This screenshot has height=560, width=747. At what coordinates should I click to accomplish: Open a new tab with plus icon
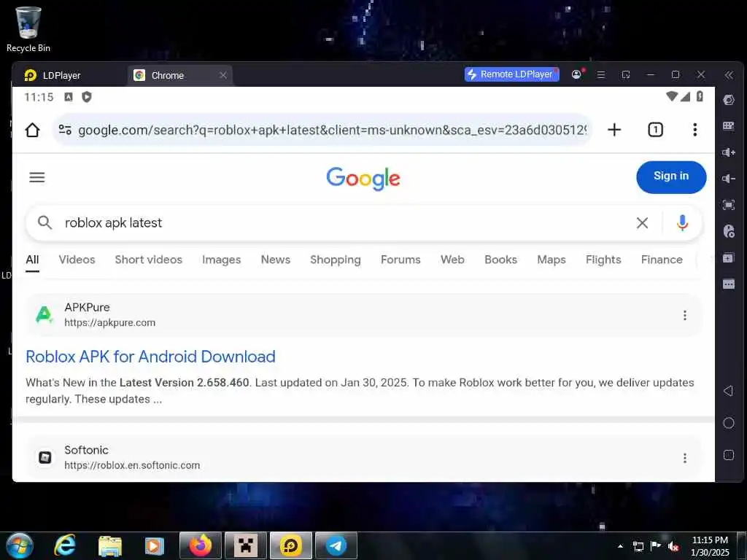click(614, 130)
